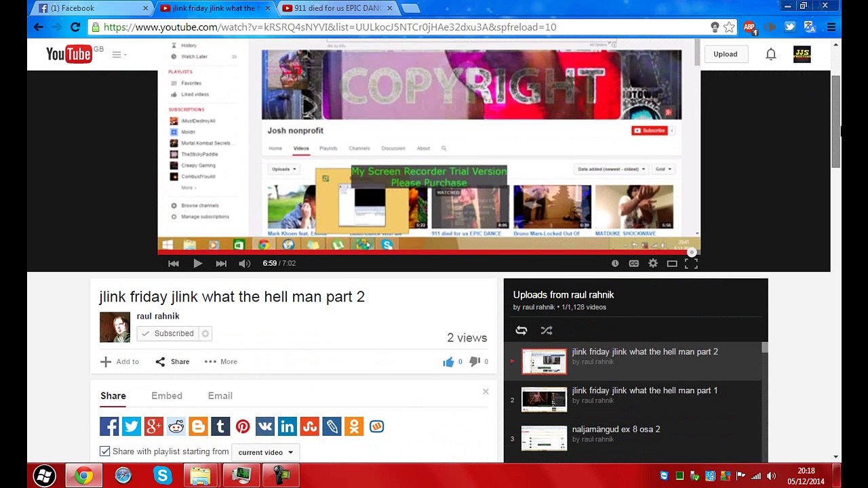Open the YouTube guide menu icon
Viewport: 868px width, 488px height.
click(117, 55)
